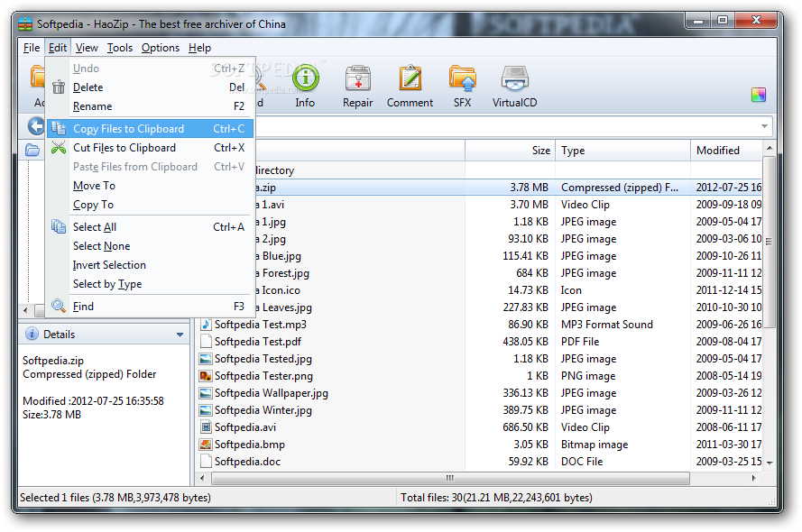
Task: Click the Softpedia Test.pdf file icon
Action: [x=206, y=342]
